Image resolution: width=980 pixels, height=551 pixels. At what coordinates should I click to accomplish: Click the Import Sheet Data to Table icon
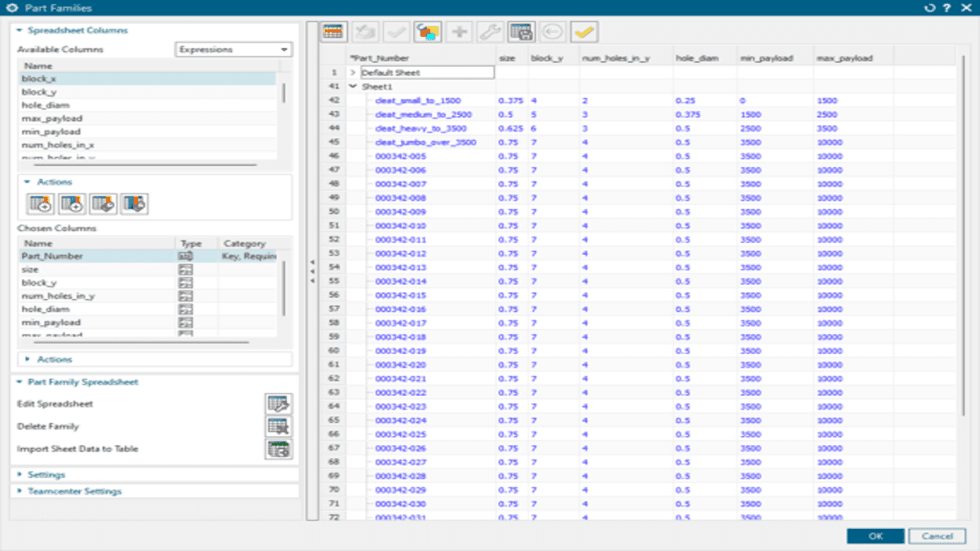coord(279,449)
